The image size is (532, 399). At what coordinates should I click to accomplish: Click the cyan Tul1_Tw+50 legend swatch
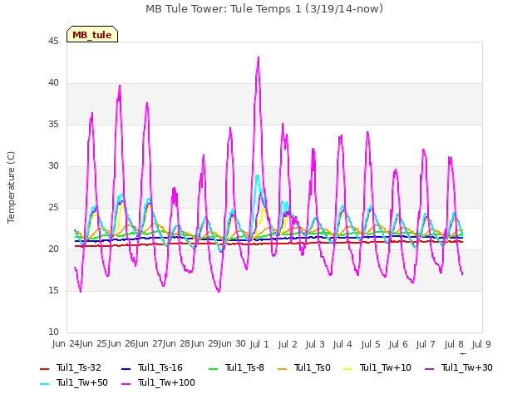44,384
